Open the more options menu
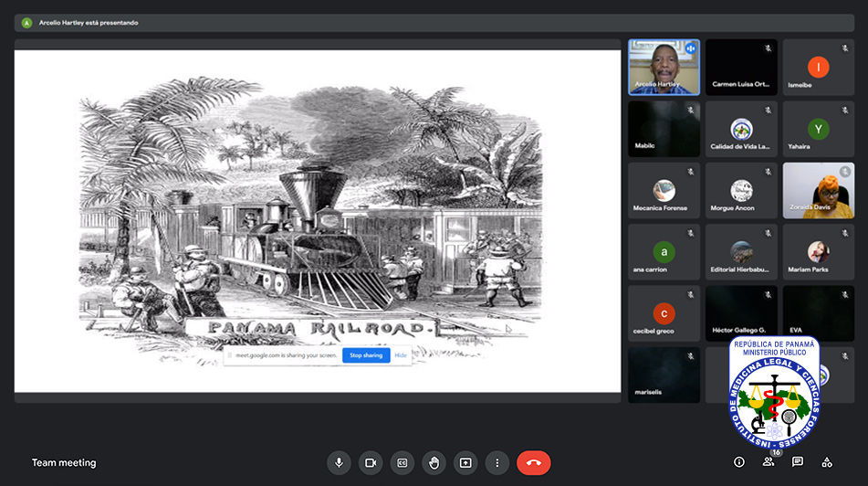This screenshot has height=486, width=868. coord(497,463)
